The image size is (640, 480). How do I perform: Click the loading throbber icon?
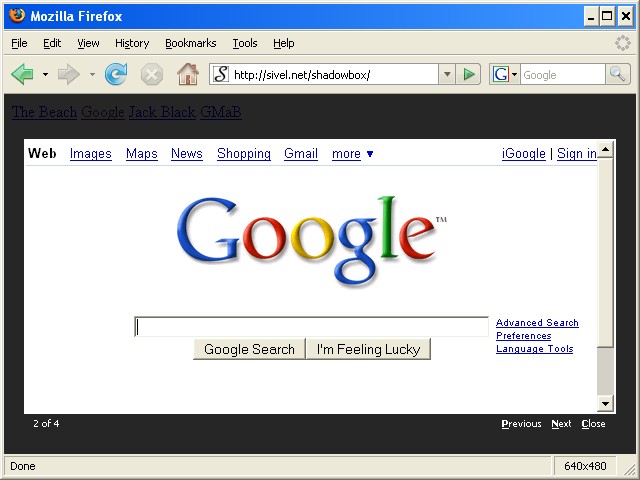623,43
